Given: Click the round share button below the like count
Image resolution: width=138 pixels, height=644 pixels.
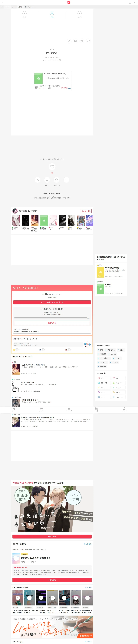Looking at the screenshot, I should click(x=38, y=180).
